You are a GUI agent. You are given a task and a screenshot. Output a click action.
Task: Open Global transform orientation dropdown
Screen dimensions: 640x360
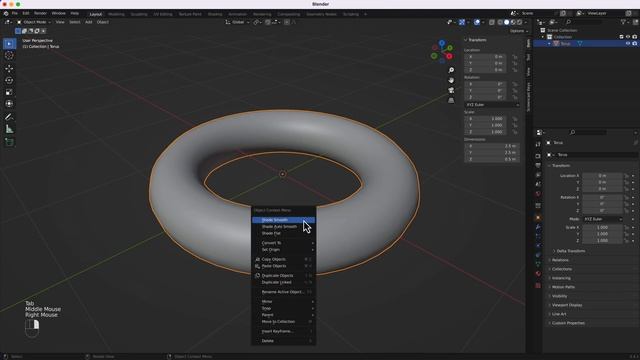238,22
